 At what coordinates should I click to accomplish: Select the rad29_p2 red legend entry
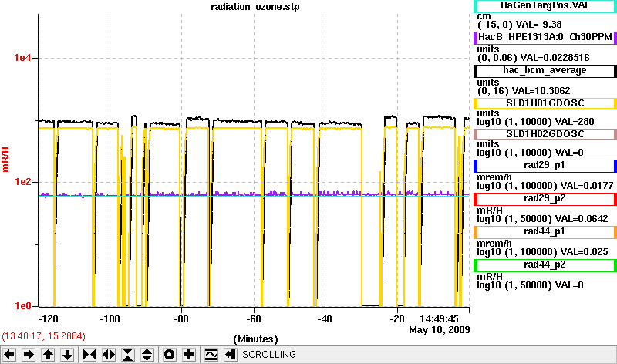pyautogui.click(x=545, y=199)
